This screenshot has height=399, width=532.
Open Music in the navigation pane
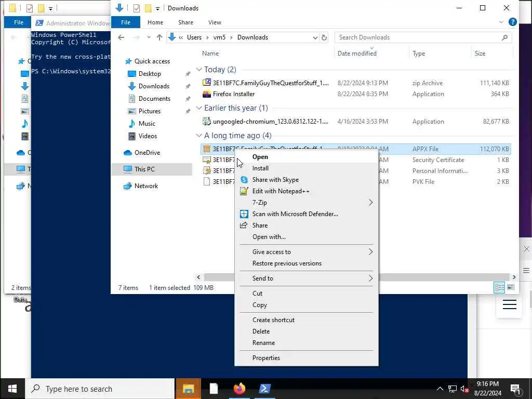[147, 124]
